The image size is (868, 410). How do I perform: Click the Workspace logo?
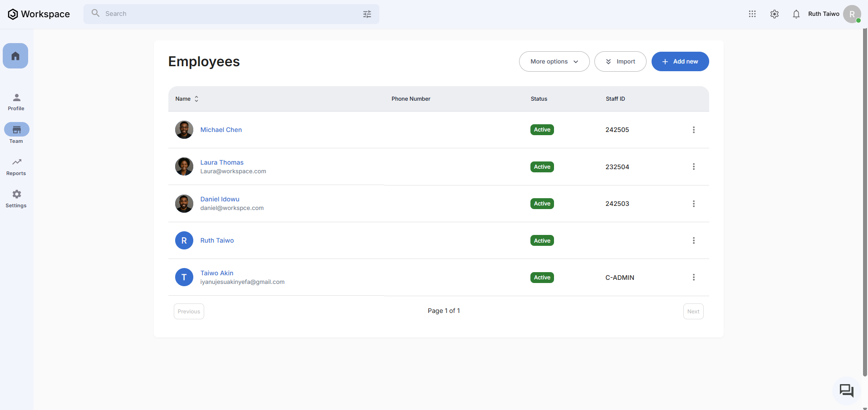point(39,14)
